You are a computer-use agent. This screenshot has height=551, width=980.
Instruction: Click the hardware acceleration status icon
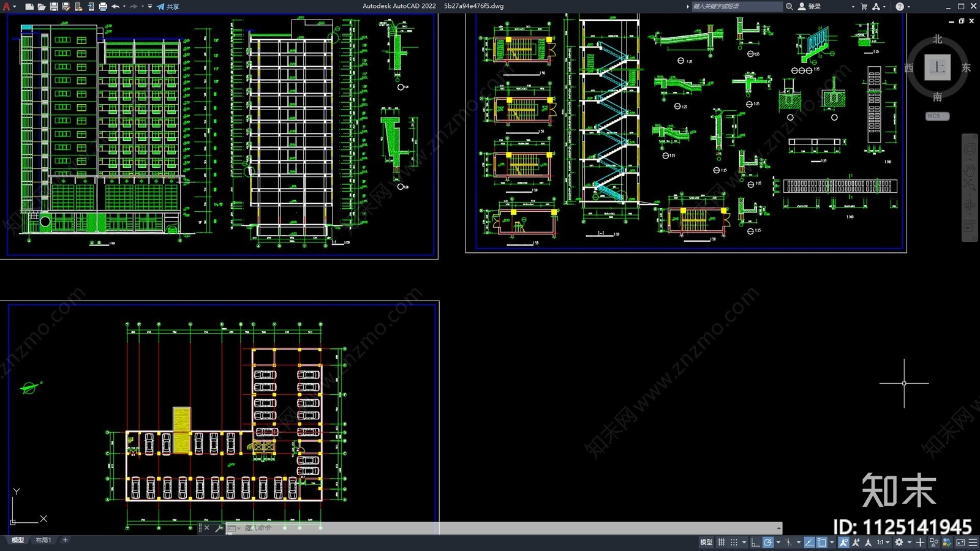(x=947, y=542)
